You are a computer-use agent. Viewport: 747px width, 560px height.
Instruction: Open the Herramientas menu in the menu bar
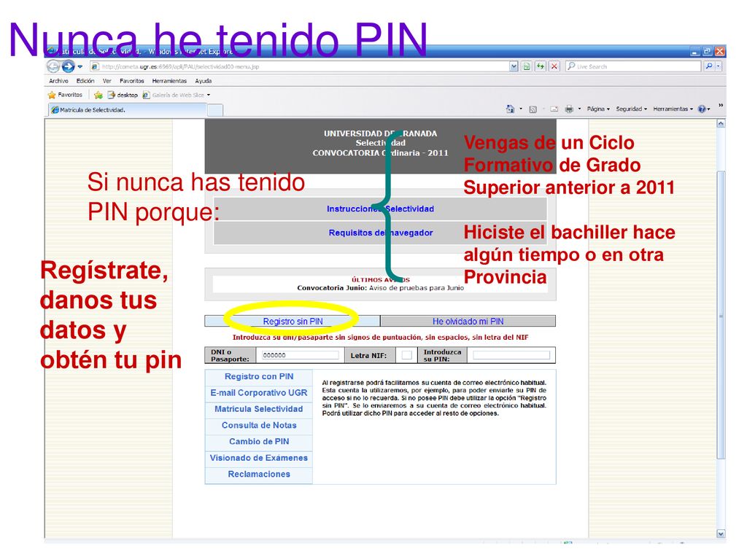[x=169, y=81]
